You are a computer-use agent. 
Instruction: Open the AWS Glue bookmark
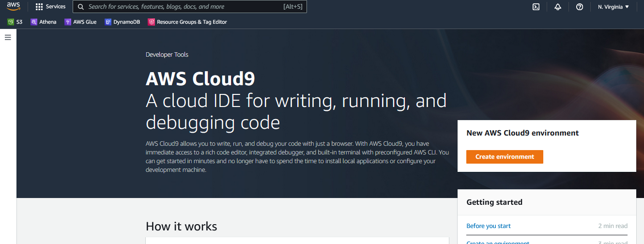click(x=80, y=22)
